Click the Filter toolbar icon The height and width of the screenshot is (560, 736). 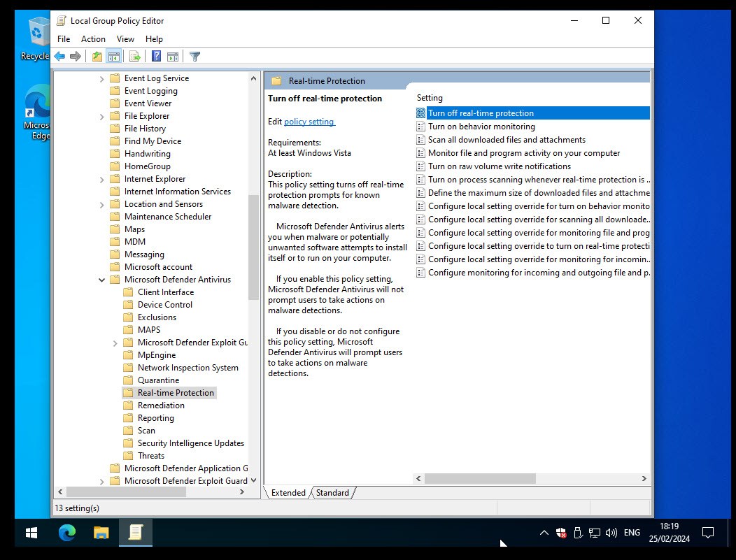194,56
